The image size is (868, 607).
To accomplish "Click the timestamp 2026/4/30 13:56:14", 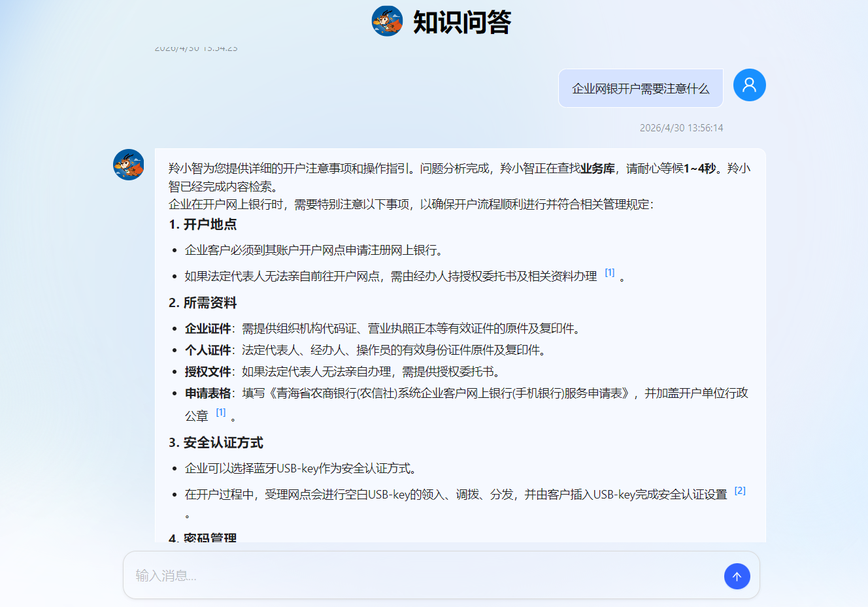I will click(x=681, y=128).
